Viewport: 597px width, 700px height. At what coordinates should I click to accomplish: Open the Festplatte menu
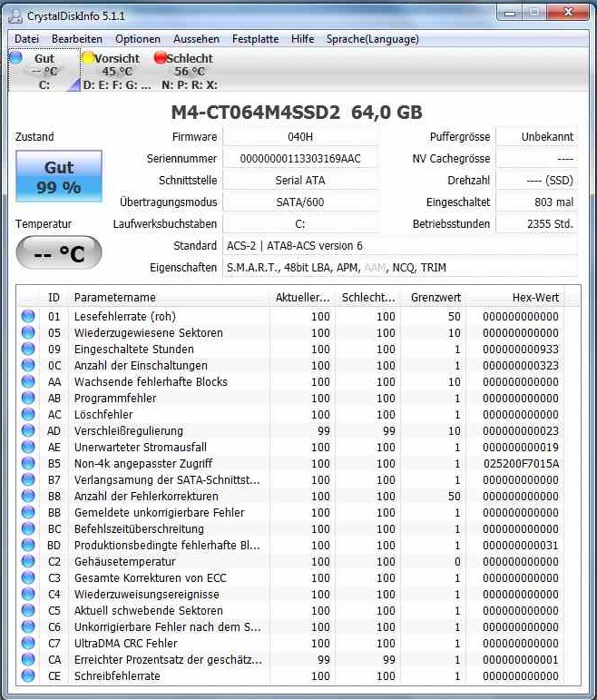(255, 39)
